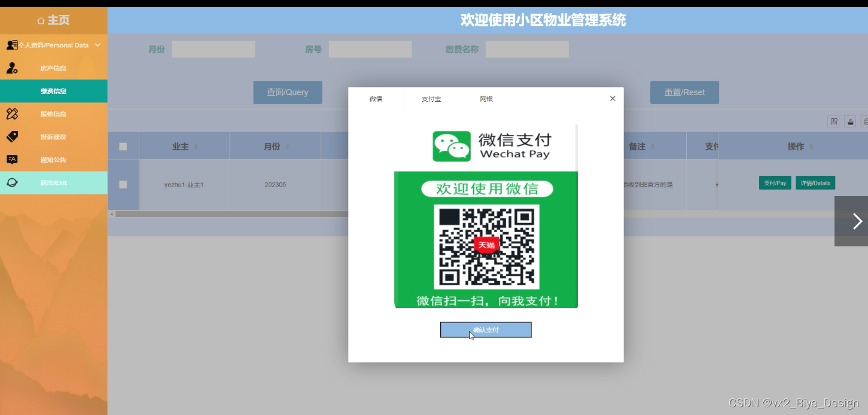This screenshot has height=415, width=868.
Task: Click the 重置/Reset button
Action: coord(684,92)
